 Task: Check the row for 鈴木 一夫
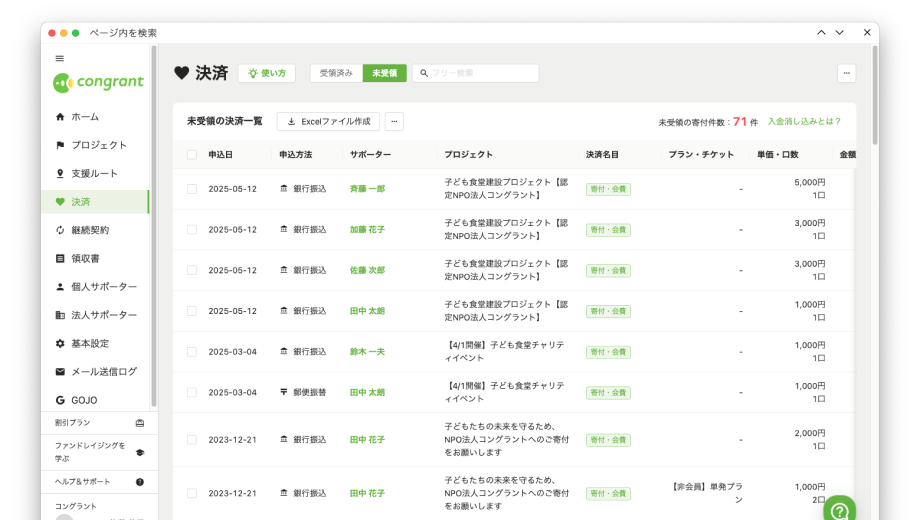(192, 352)
